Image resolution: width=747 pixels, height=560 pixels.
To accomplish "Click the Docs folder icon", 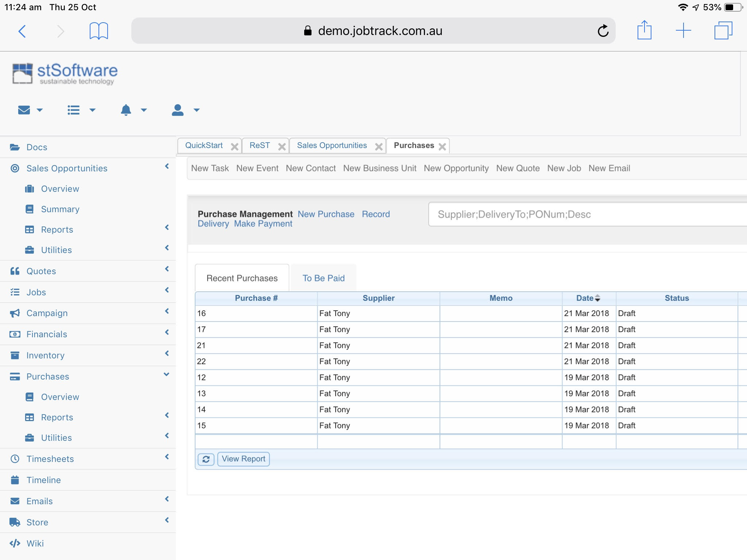I will click(15, 147).
